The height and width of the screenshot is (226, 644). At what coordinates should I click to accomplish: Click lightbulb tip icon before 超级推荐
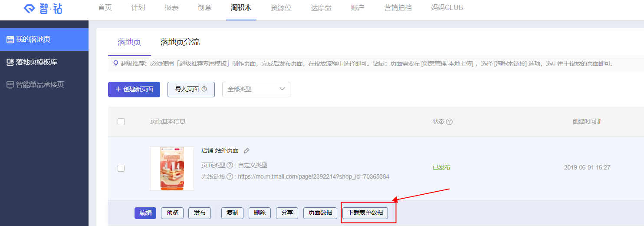click(115, 63)
